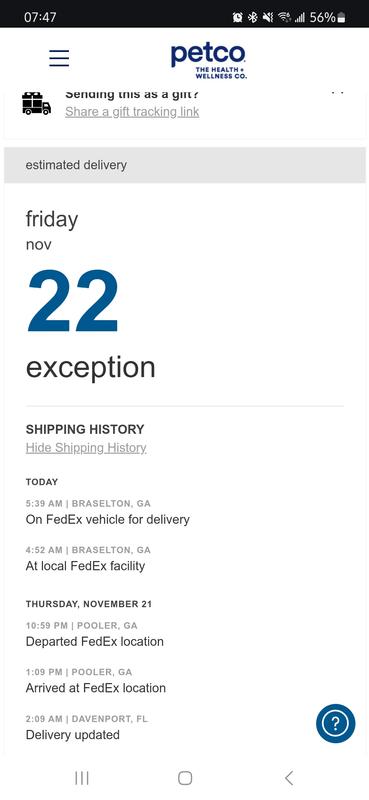Collapse via Hide Shipping History link
Screen dimensions: 369x800
pos(86,448)
